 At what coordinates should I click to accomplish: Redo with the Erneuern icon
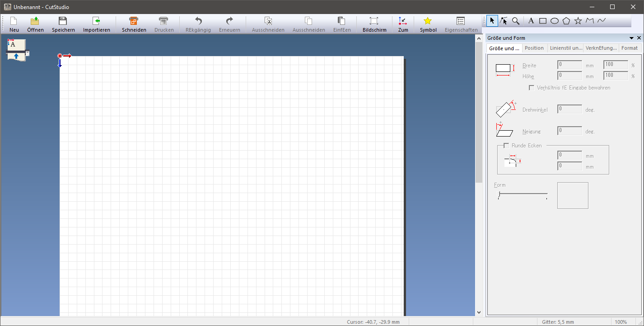(229, 21)
